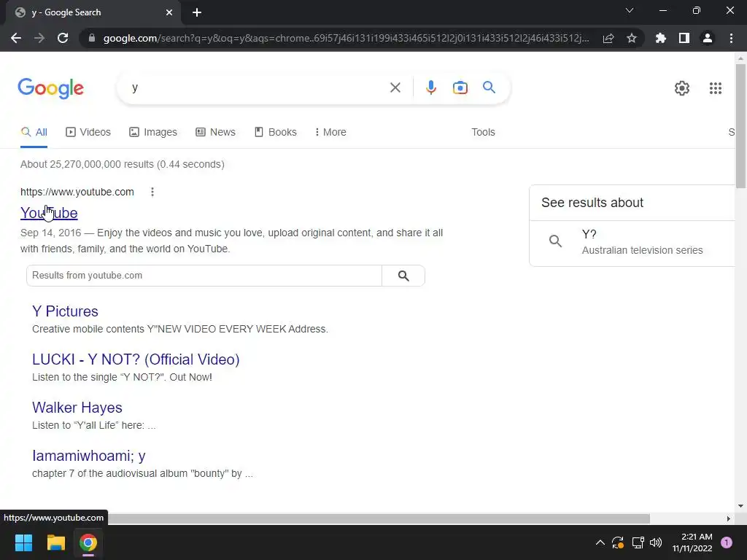Expand the More search filters

pos(330,133)
